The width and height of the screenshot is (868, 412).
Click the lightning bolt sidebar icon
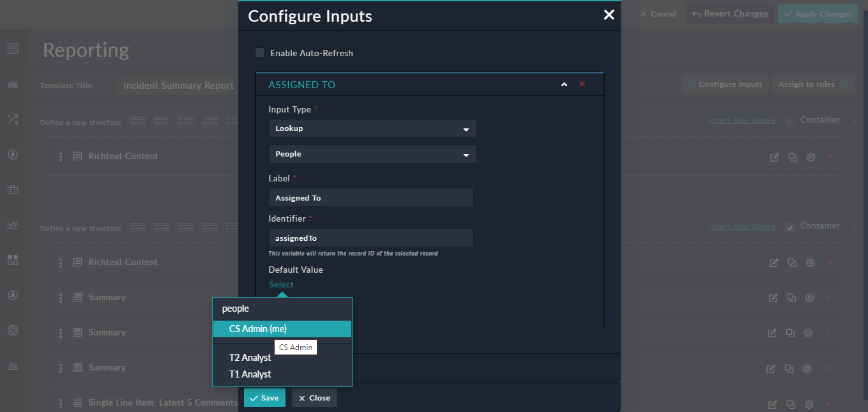(x=13, y=154)
